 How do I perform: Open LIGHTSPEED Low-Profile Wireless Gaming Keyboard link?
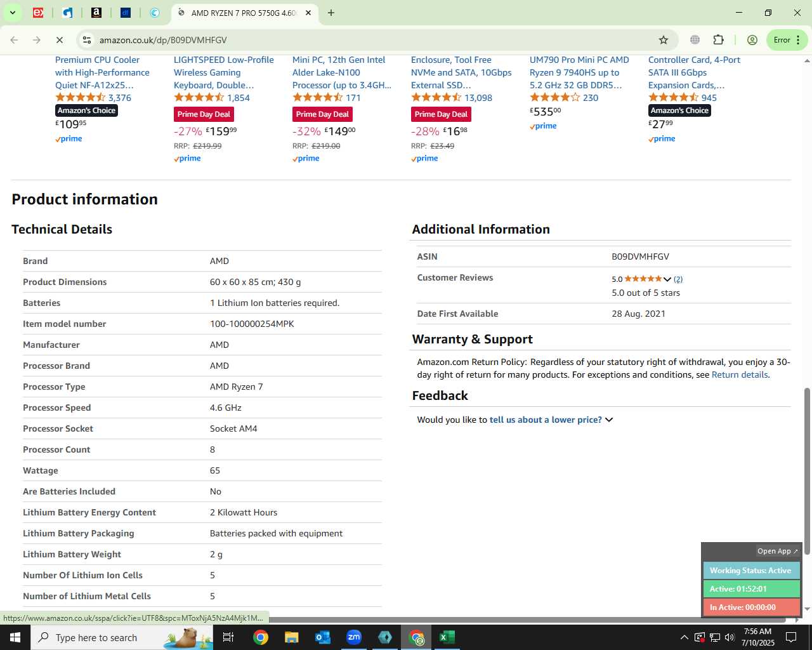click(x=224, y=72)
